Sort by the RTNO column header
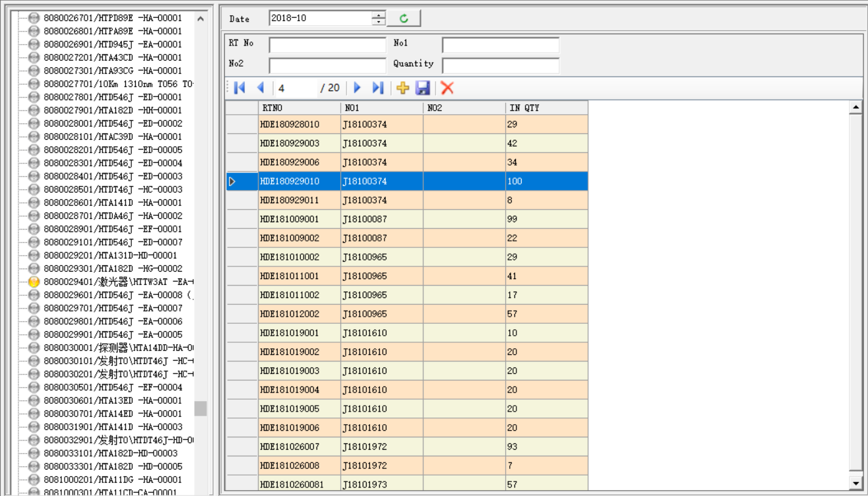 pyautogui.click(x=299, y=108)
